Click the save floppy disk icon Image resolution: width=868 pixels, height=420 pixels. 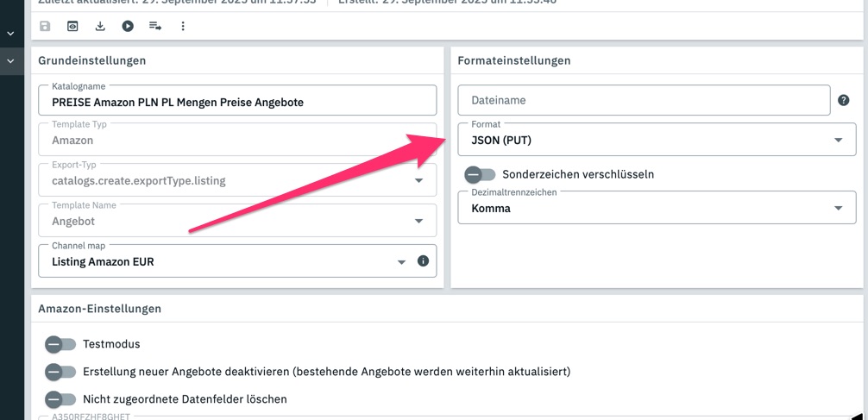(x=45, y=27)
